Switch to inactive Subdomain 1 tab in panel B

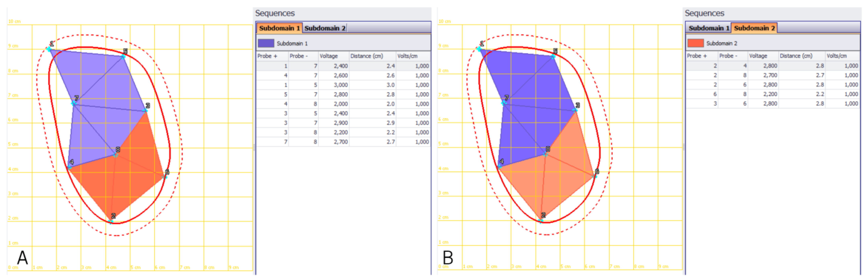[x=709, y=28]
